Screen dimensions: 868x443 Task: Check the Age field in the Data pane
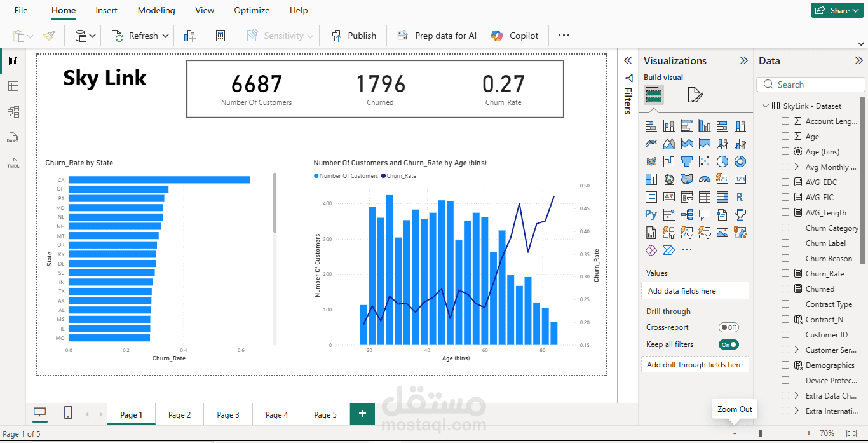(x=785, y=136)
